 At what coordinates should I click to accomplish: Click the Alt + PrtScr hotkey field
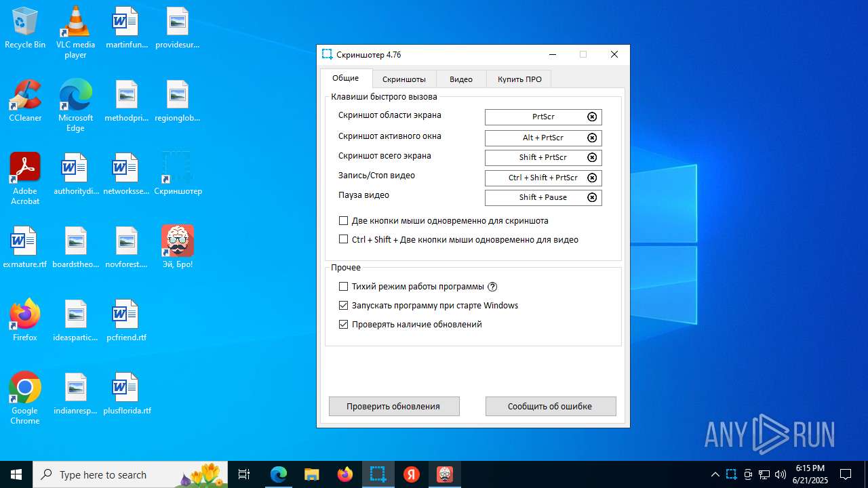click(543, 138)
